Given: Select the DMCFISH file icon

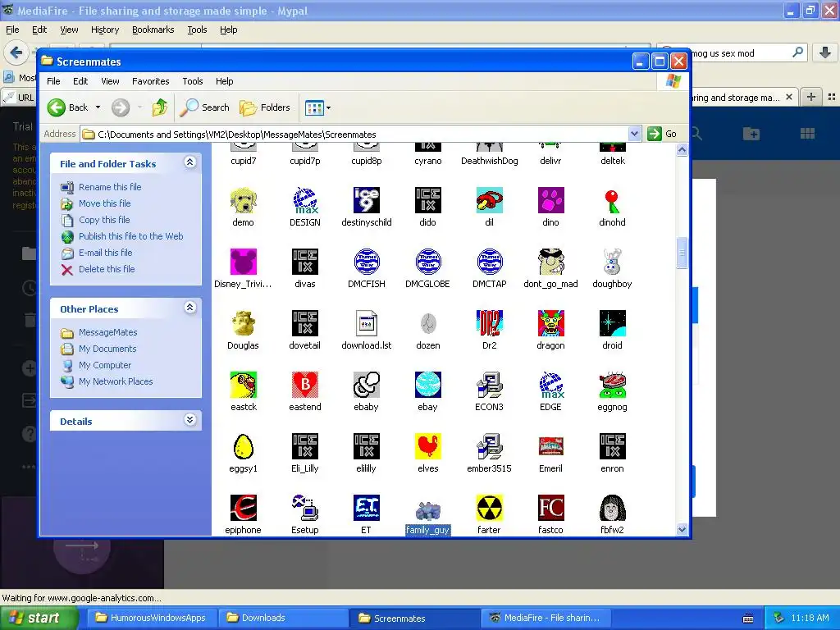Looking at the screenshot, I should tap(367, 262).
